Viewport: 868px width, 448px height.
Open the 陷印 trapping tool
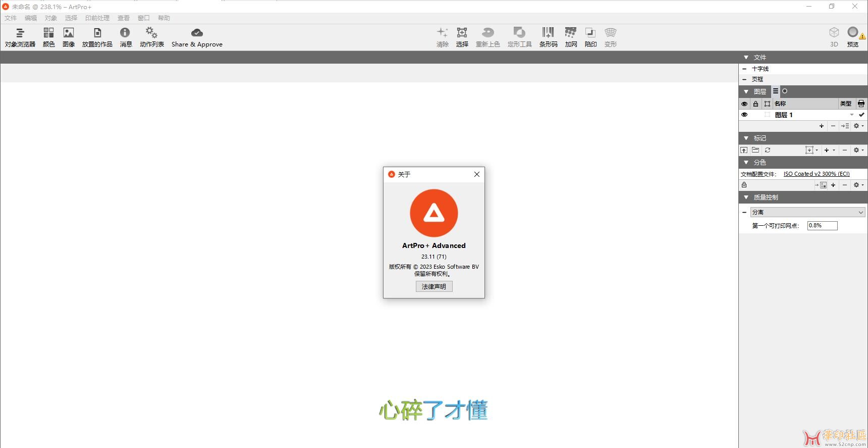pos(591,37)
